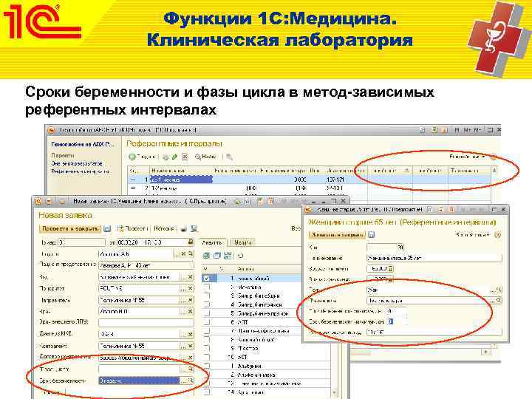
Task: Click the first icon in the Анализы tab toolbar
Action: click(x=206, y=256)
